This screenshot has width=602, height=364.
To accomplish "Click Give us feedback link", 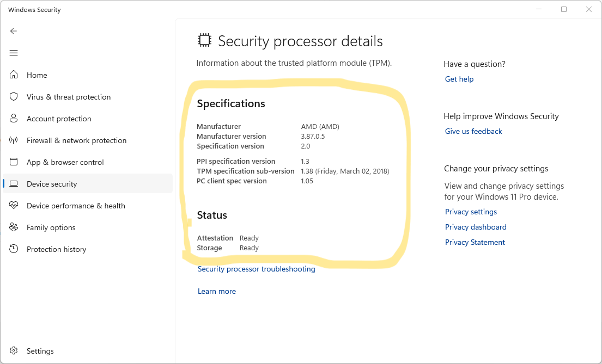I will coord(473,131).
